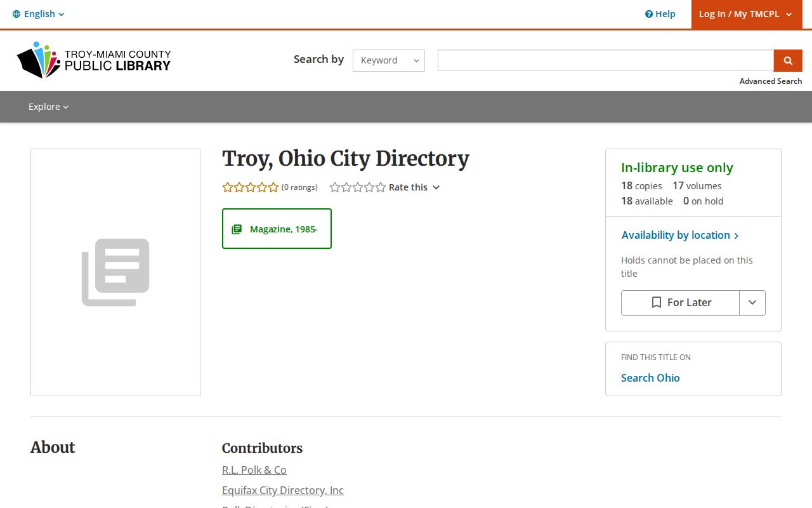Click the 18 copies text
The width and height of the screenshot is (812, 508).
tap(641, 186)
